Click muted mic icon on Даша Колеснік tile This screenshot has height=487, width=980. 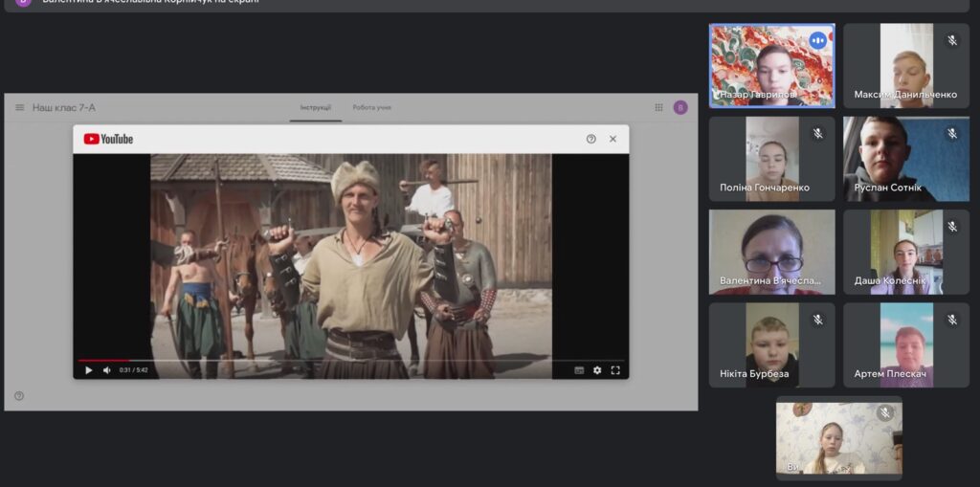(x=952, y=227)
